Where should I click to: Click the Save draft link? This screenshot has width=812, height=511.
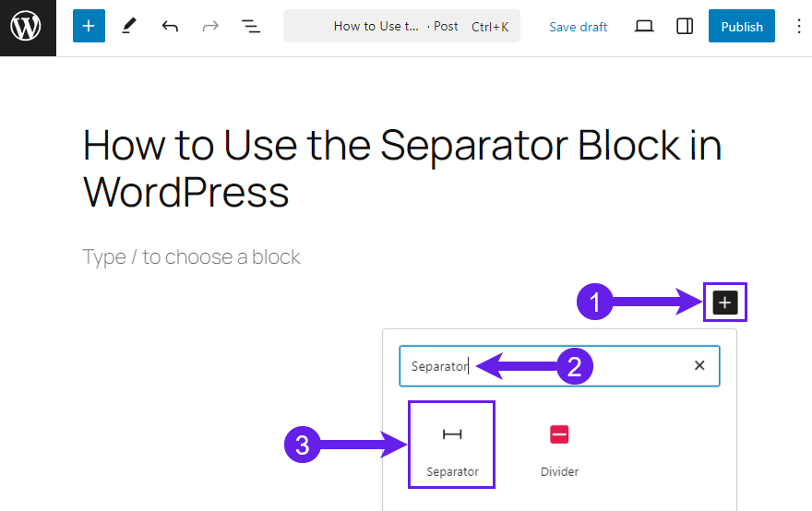click(x=578, y=27)
